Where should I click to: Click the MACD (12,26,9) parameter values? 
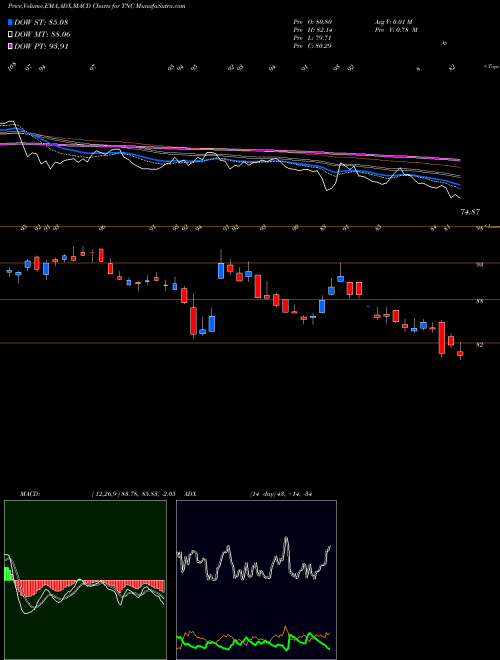[133, 493]
